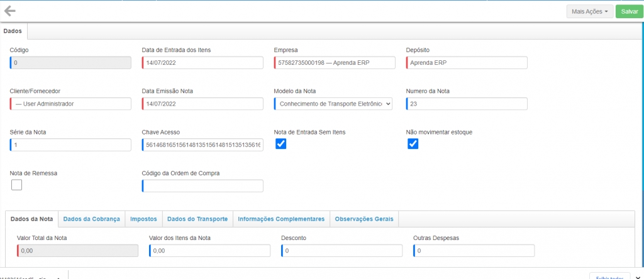Click the Código da Ordem de Compra field

203,186
